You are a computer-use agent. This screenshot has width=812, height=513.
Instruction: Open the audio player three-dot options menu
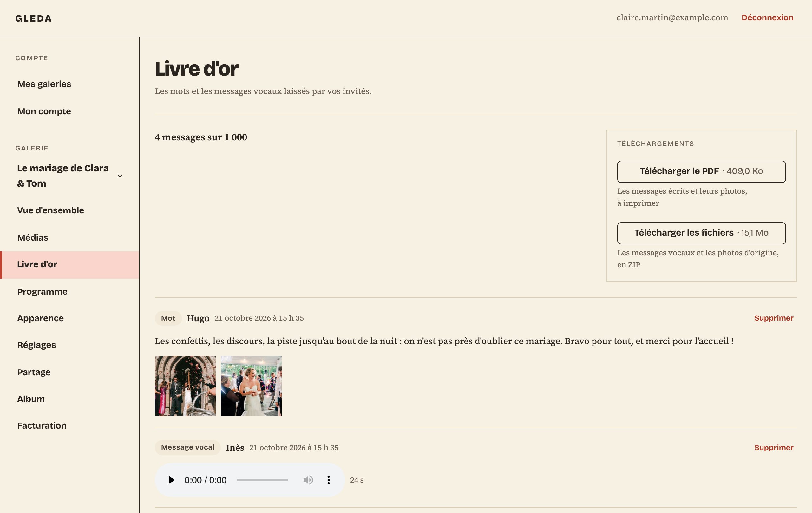click(x=328, y=480)
